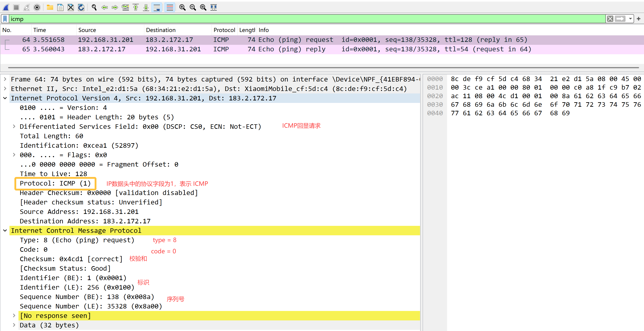Toggle packet colorization rules
644x331 pixels.
[170, 7]
